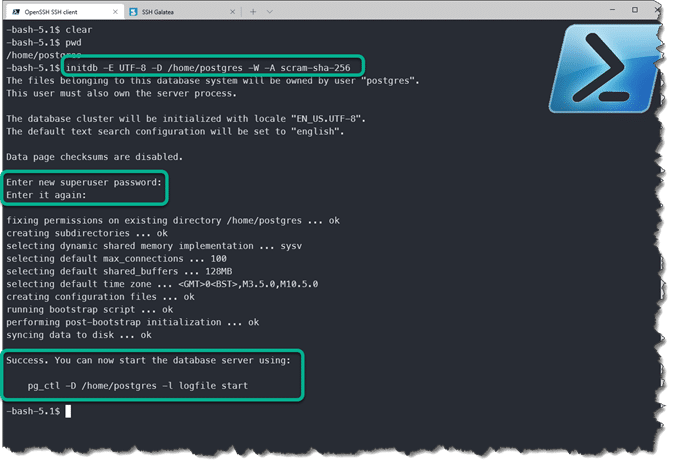676x467 pixels.
Task: Click the pg_ctl logfile start command
Action: pyautogui.click(x=138, y=385)
